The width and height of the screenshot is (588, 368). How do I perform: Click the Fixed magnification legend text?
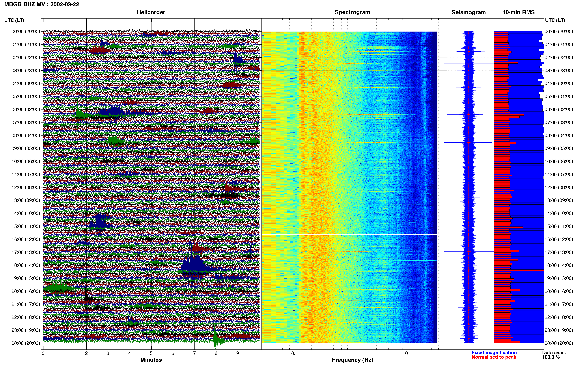click(x=494, y=352)
